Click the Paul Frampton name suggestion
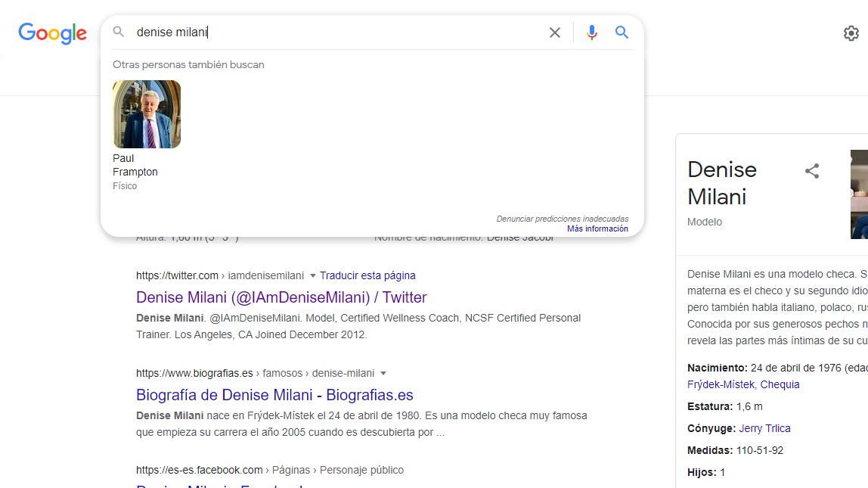This screenshot has height=488, width=868. (135, 165)
